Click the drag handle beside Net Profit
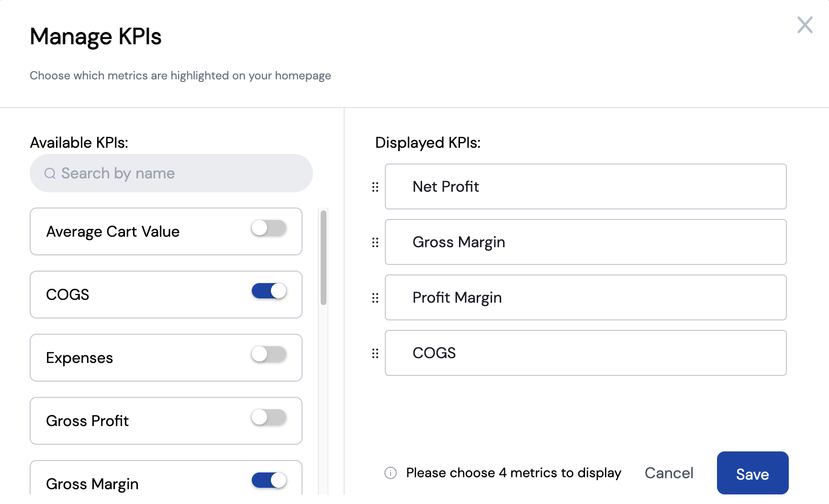The height and width of the screenshot is (504, 829). point(375,187)
